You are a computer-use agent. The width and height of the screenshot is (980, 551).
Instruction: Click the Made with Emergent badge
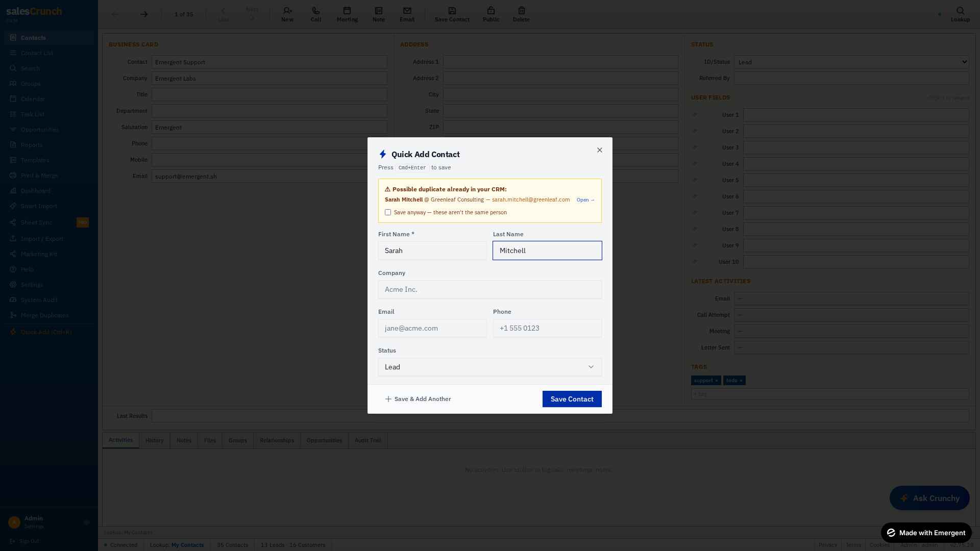[926, 533]
